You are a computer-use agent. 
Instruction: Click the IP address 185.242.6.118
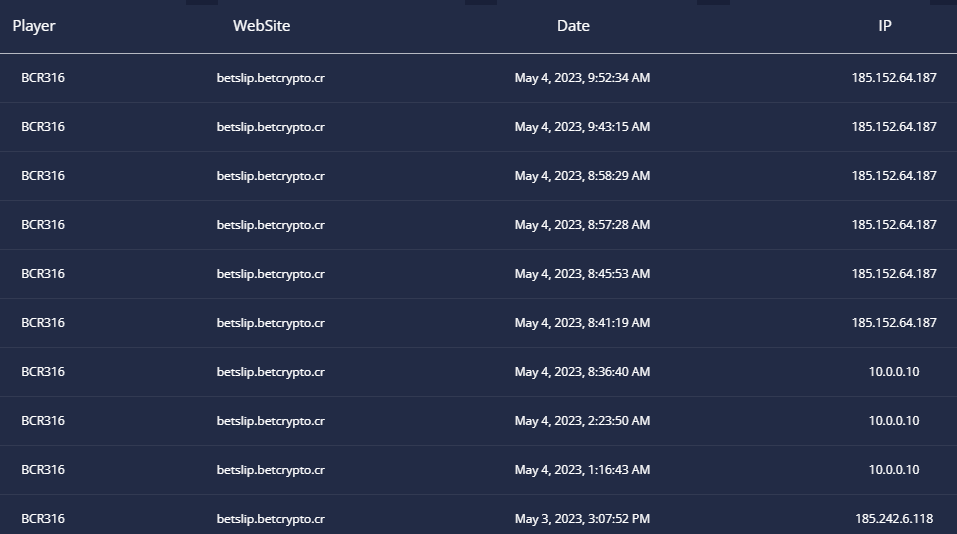point(894,519)
